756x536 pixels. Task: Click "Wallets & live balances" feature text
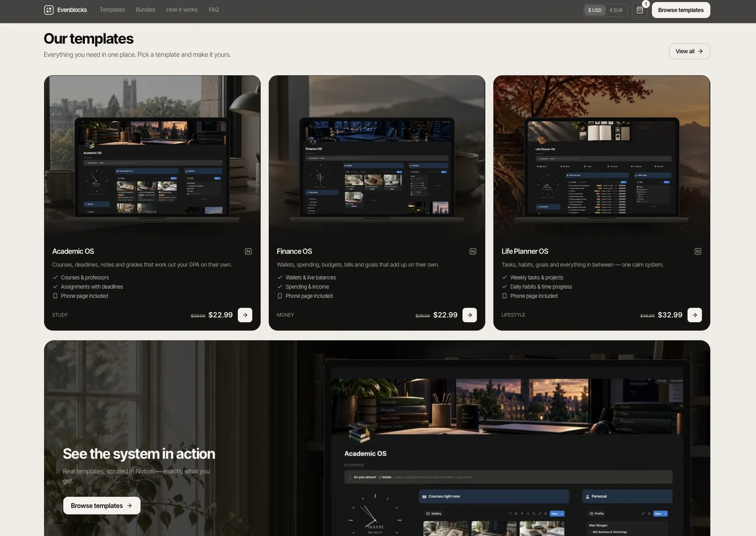point(311,277)
